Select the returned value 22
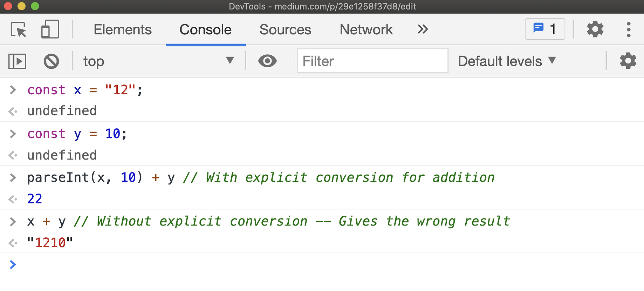 point(34,199)
